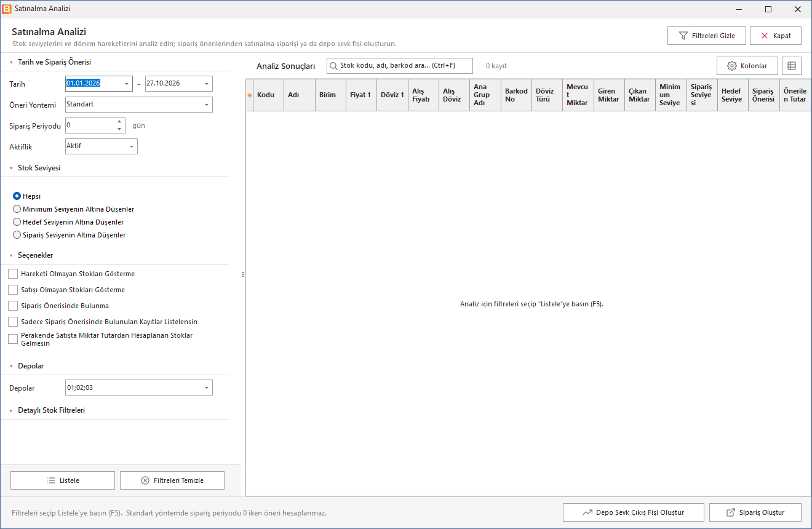Close the window with Kapat button
This screenshot has height=529, width=812.
776,36
